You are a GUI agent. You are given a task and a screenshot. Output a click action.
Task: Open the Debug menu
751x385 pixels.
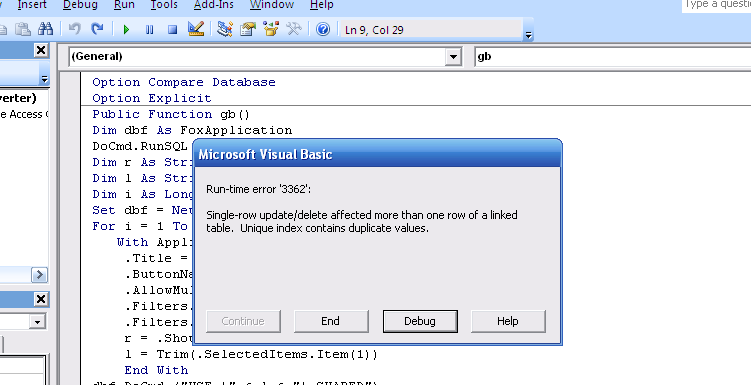coord(80,5)
